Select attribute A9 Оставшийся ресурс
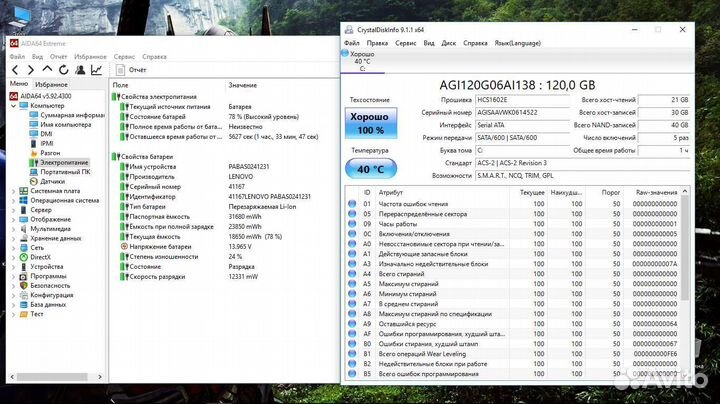The height and width of the screenshot is (404, 720). 514,324
